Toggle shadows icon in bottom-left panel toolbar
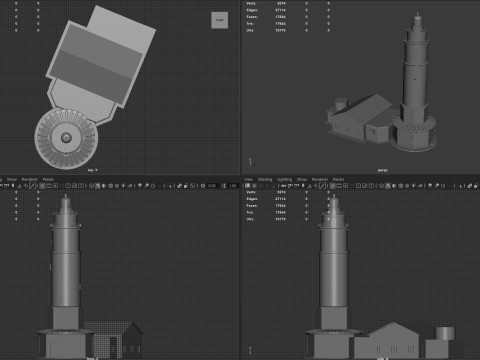 coord(130,186)
